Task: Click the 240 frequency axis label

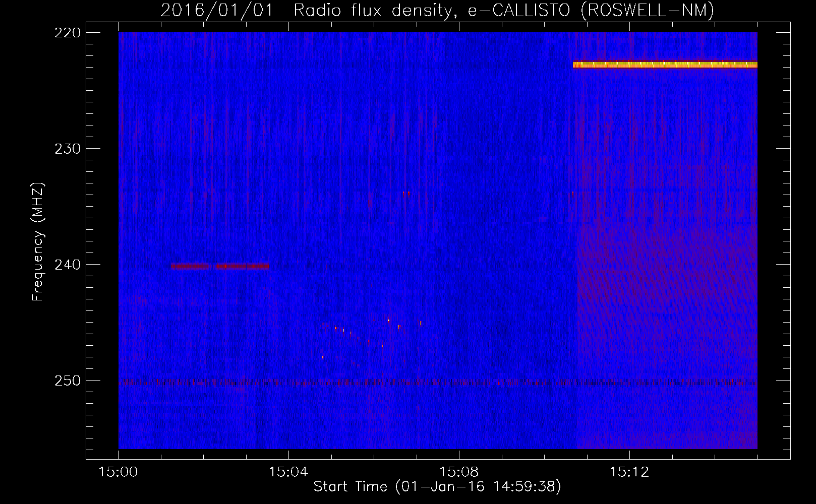Action: pos(67,265)
